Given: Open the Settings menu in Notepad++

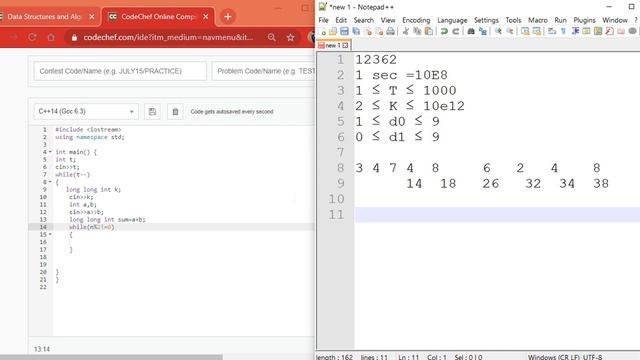Looking at the screenshot, I should point(486,20).
